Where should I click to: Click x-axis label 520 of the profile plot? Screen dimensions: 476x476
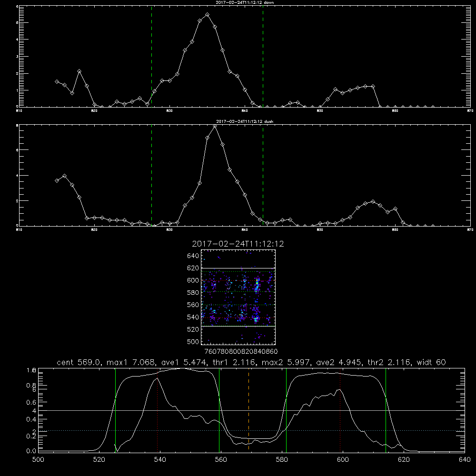(x=99, y=460)
